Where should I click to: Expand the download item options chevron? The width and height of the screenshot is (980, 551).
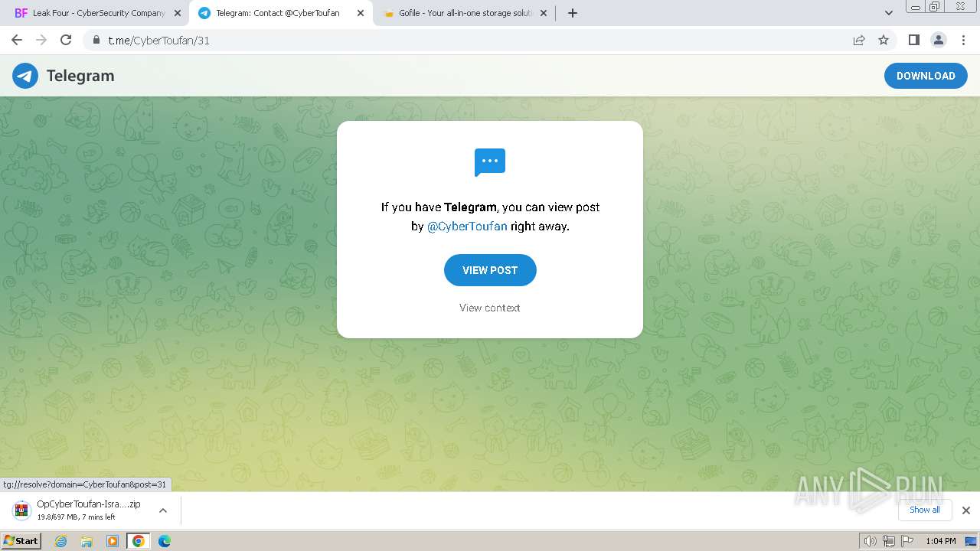click(x=163, y=510)
